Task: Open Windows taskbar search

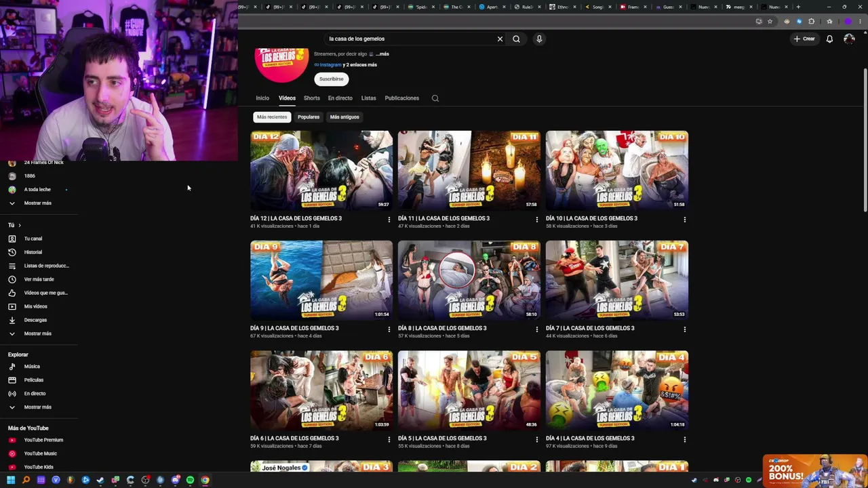Action: tap(26, 480)
